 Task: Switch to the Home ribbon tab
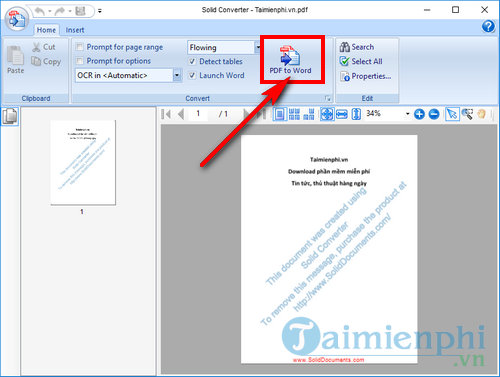(46, 30)
